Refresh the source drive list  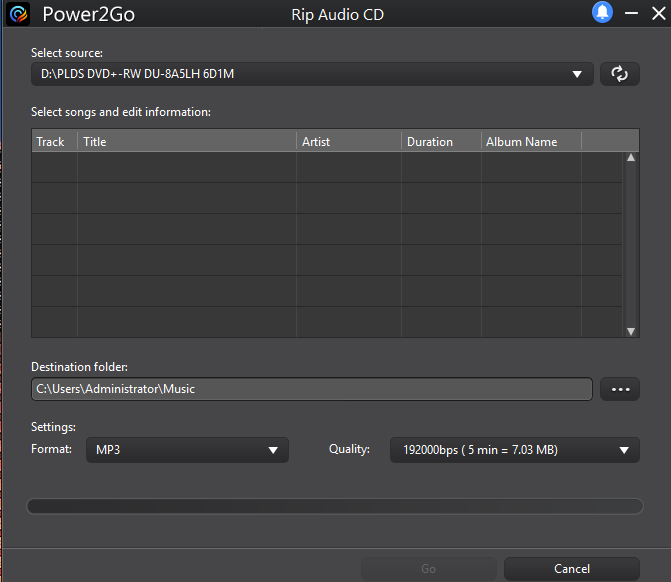(x=620, y=74)
